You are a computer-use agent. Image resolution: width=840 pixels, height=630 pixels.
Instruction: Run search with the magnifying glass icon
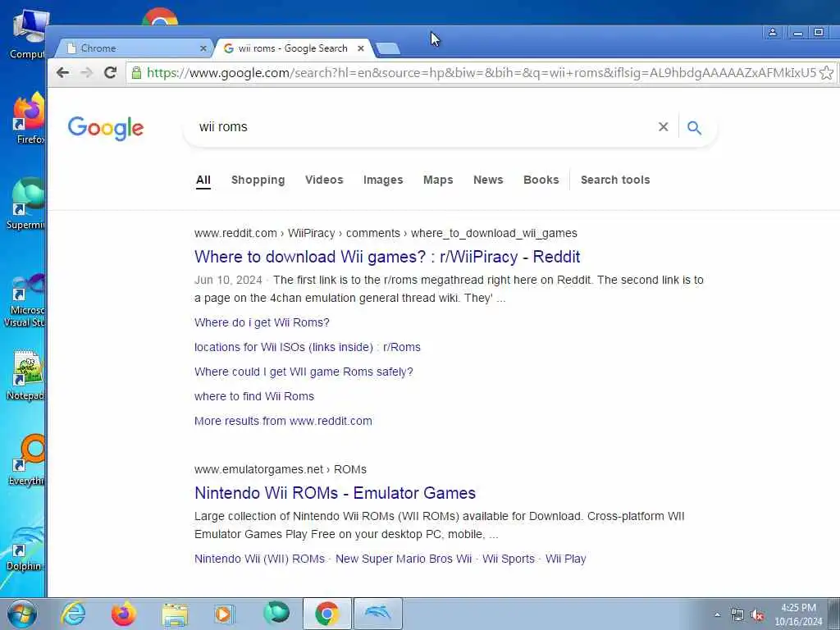click(x=694, y=127)
